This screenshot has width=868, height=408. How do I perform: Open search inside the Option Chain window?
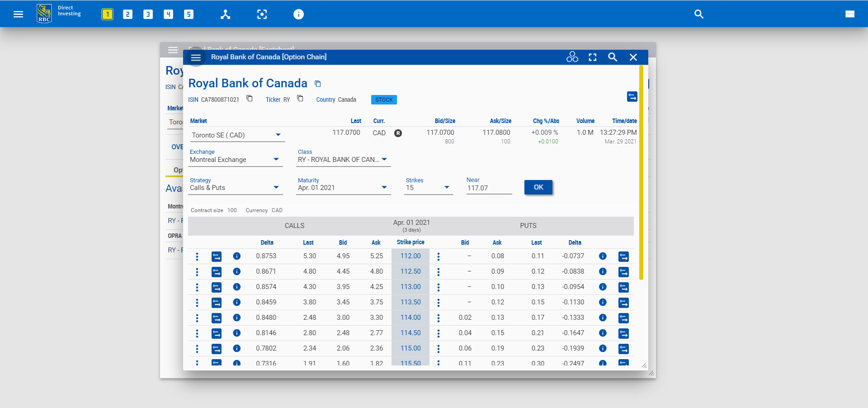click(x=613, y=57)
